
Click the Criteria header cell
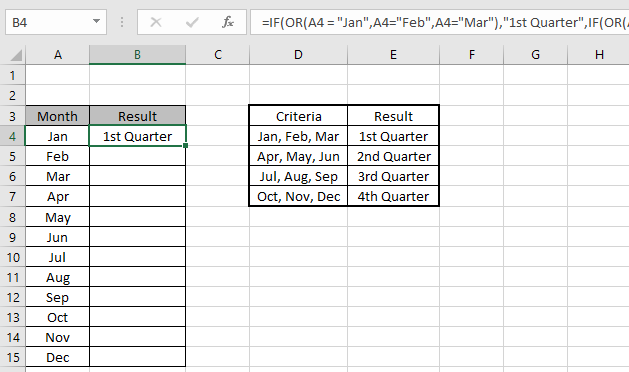[x=298, y=116]
